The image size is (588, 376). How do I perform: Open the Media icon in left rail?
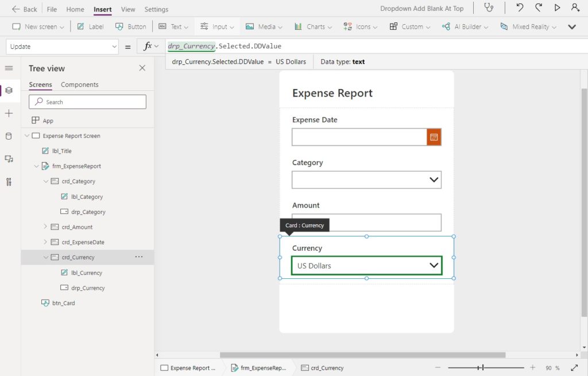9,159
